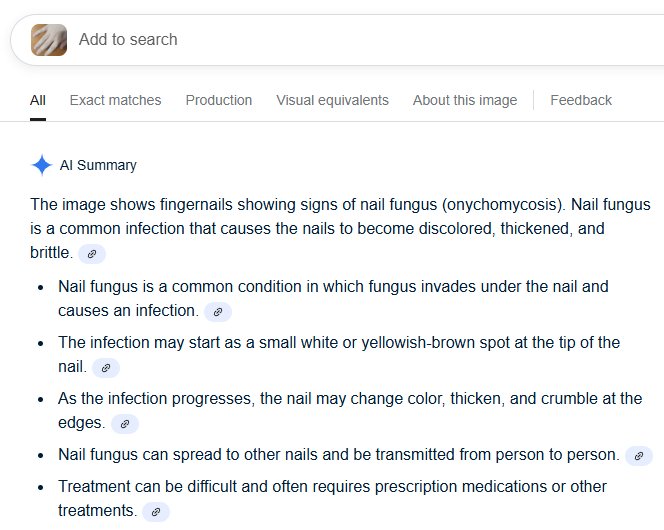
Task: Open the About this image tab
Action: (x=465, y=100)
